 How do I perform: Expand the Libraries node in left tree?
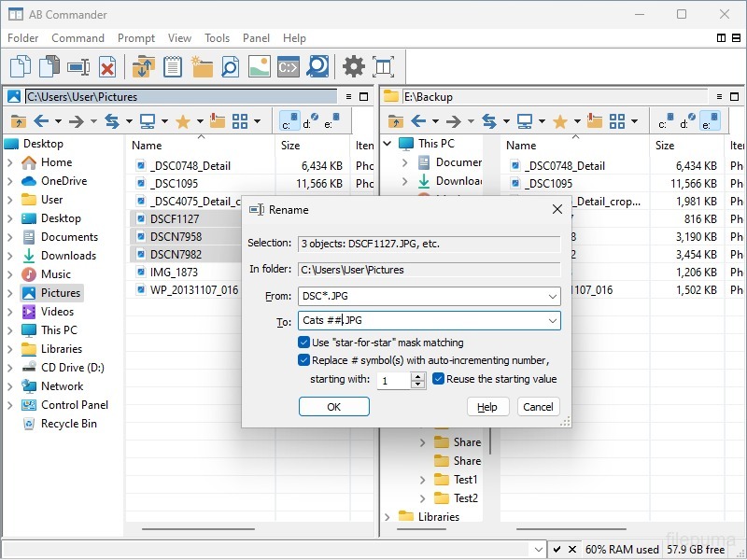click(x=10, y=349)
